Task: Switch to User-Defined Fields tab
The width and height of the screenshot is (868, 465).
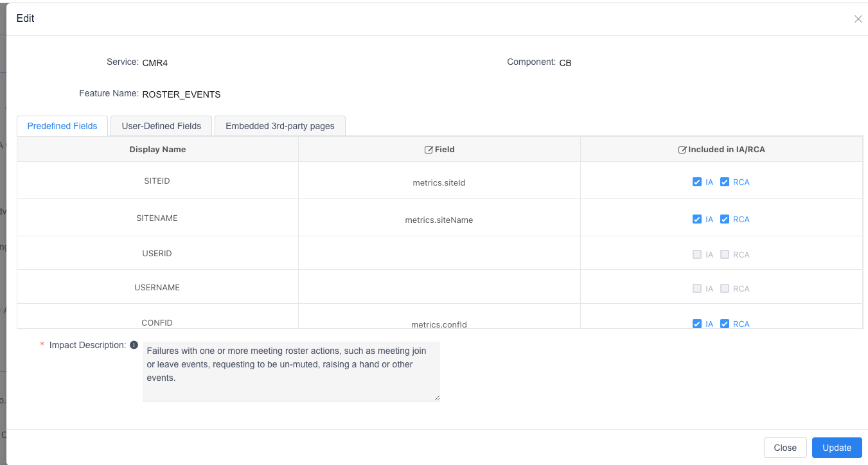Action: click(161, 126)
